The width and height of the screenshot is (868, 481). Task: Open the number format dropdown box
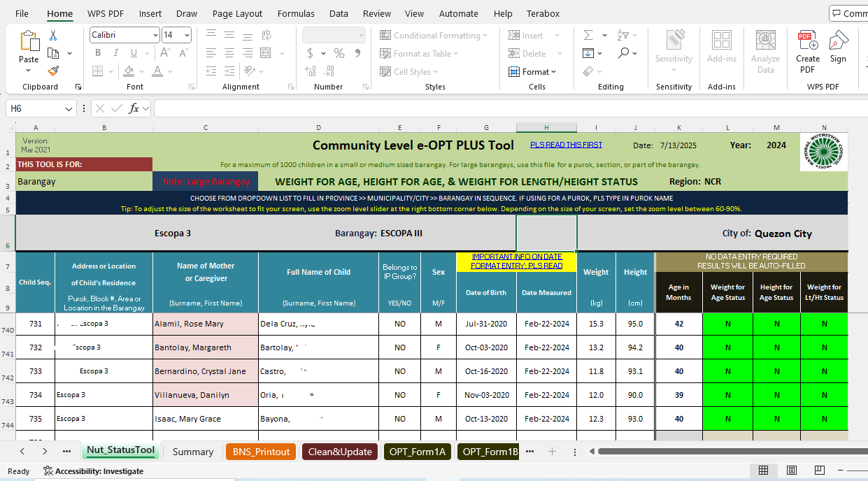pyautogui.click(x=334, y=35)
